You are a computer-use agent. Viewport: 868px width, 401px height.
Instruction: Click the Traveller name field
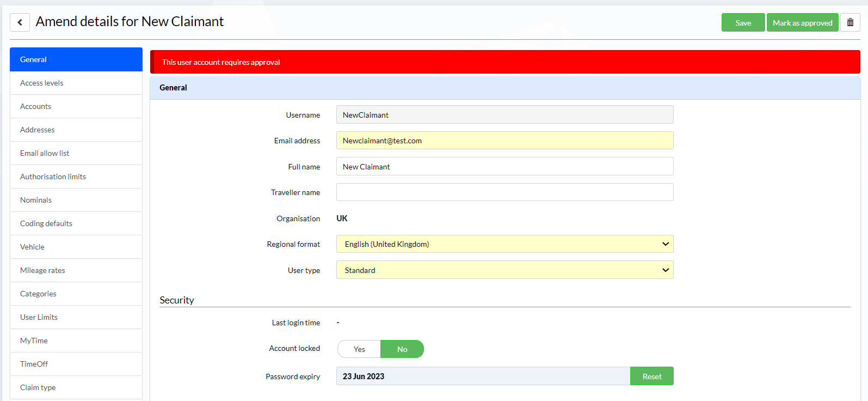click(x=505, y=192)
